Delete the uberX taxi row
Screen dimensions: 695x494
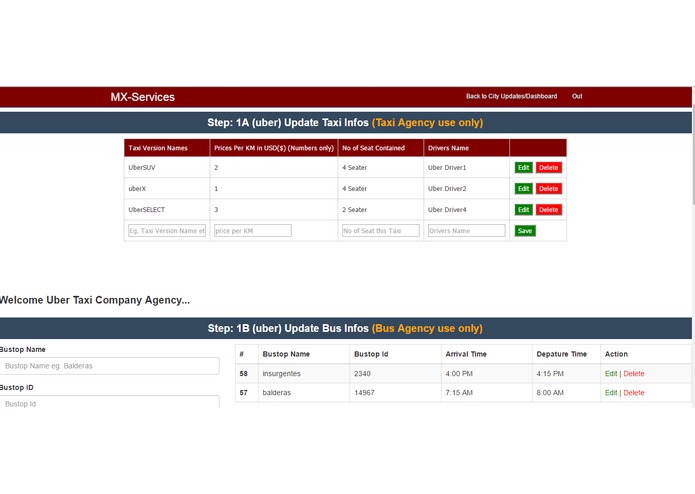point(549,189)
